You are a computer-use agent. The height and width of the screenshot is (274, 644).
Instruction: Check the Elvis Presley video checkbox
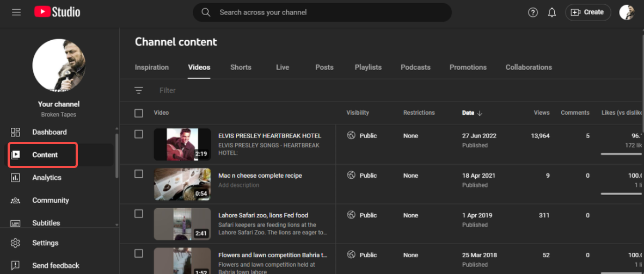tap(139, 134)
